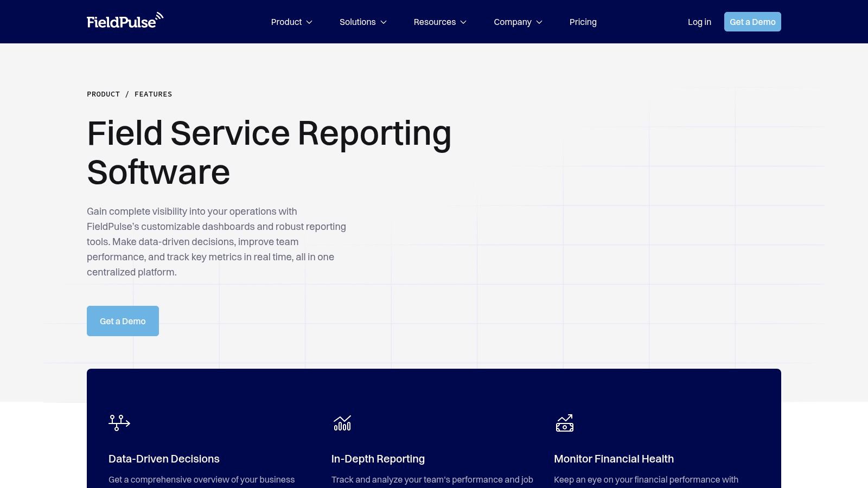Click the In-Depth Reporting heading
This screenshot has width=868, height=488.
[x=378, y=459]
